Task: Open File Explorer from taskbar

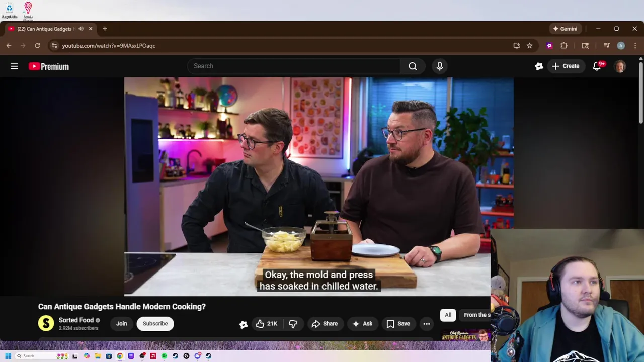Action: click(98, 356)
